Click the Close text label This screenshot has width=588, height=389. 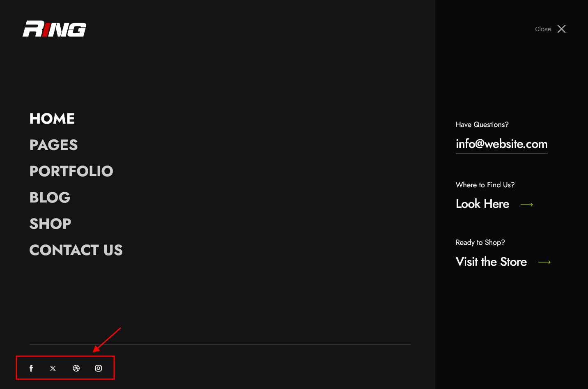543,29
